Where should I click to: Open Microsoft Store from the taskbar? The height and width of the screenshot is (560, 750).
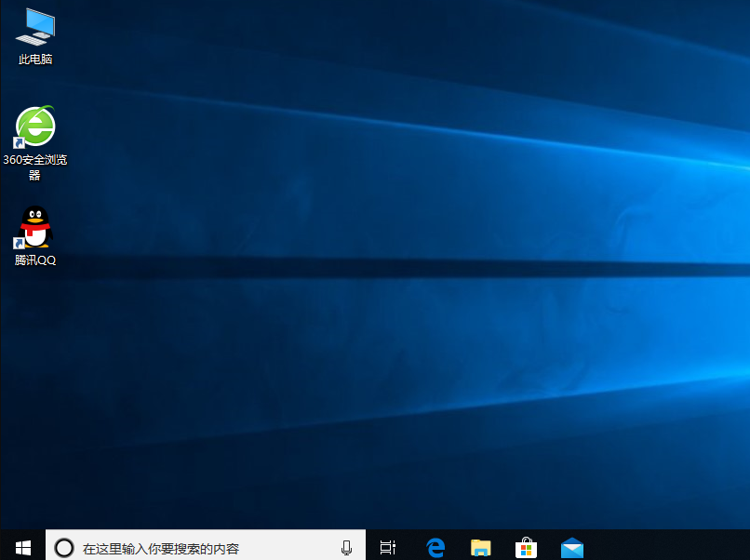(x=527, y=547)
